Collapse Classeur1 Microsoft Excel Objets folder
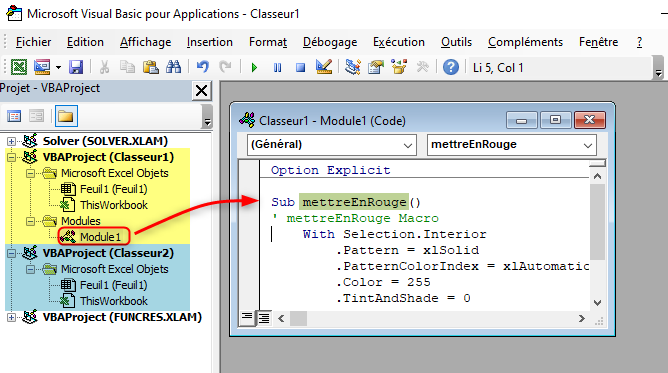Image resolution: width=668 pixels, height=373 pixels. click(30, 173)
